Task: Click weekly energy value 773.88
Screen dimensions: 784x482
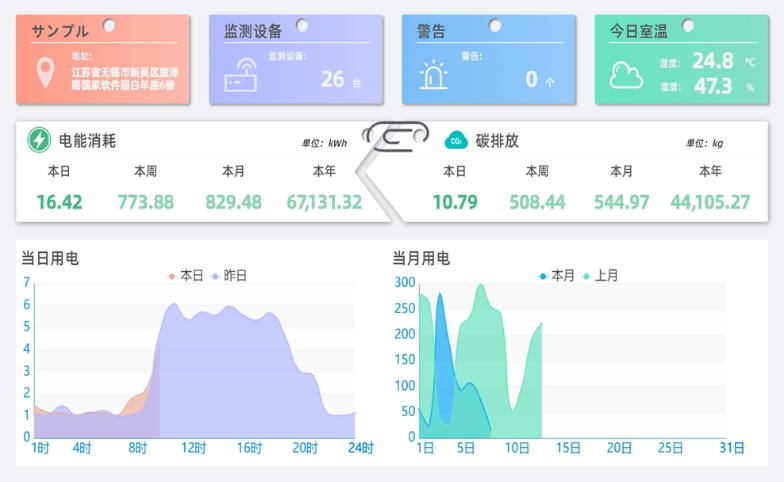Action: pos(146,202)
